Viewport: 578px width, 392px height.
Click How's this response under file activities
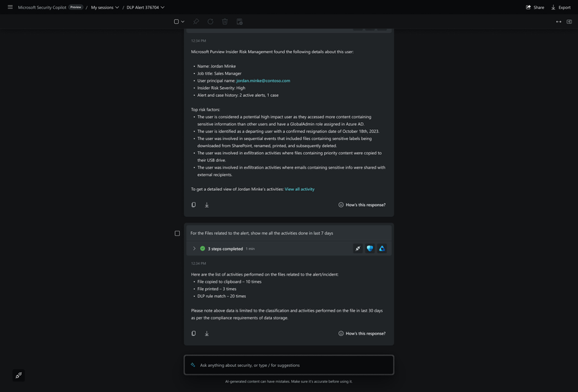362,334
